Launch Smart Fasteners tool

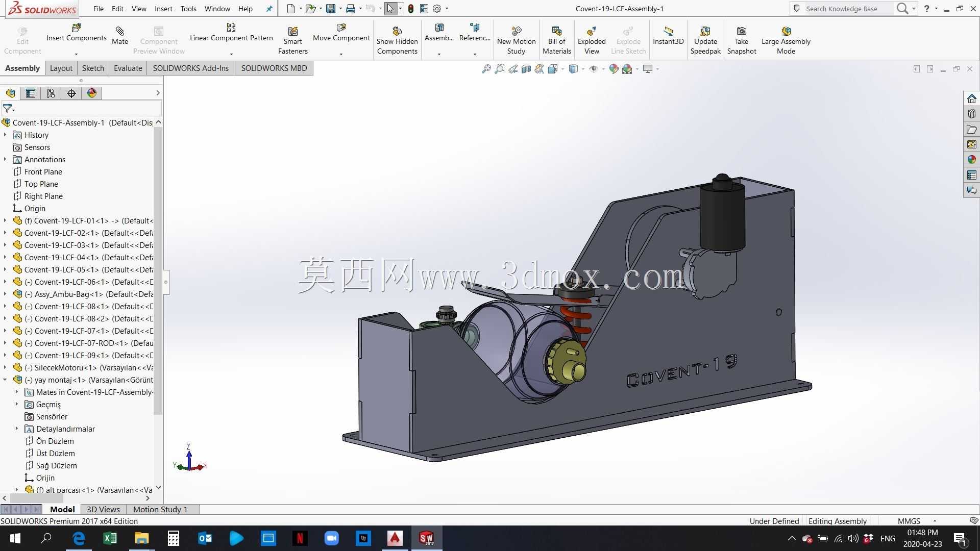[x=292, y=40]
